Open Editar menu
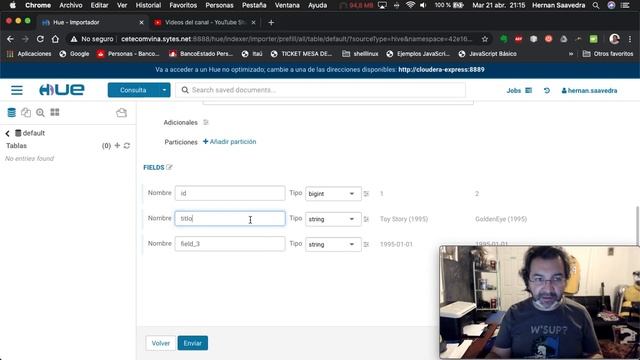The width and height of the screenshot is (640, 360). tap(99, 5)
